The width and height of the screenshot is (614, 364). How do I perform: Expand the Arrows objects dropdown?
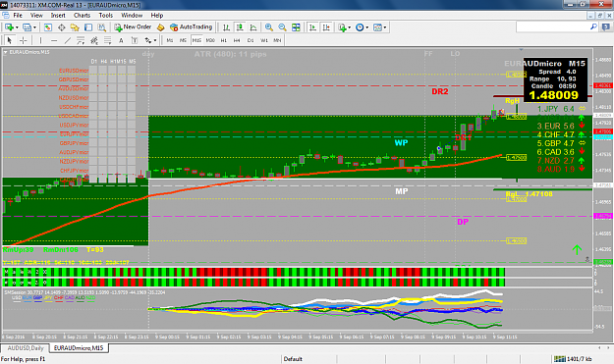click(x=155, y=40)
